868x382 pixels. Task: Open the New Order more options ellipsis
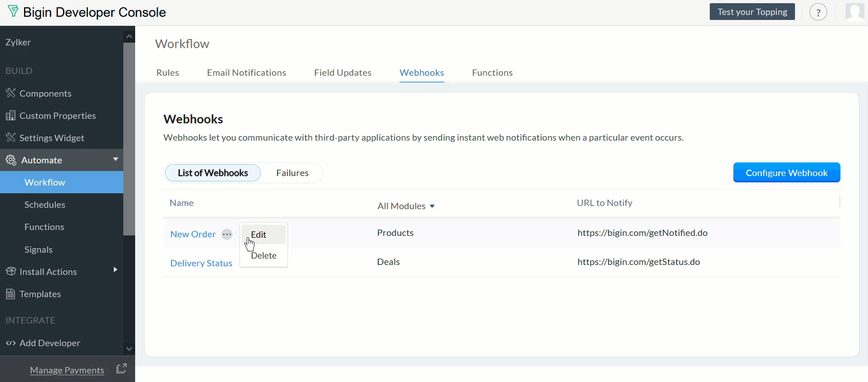click(x=227, y=234)
